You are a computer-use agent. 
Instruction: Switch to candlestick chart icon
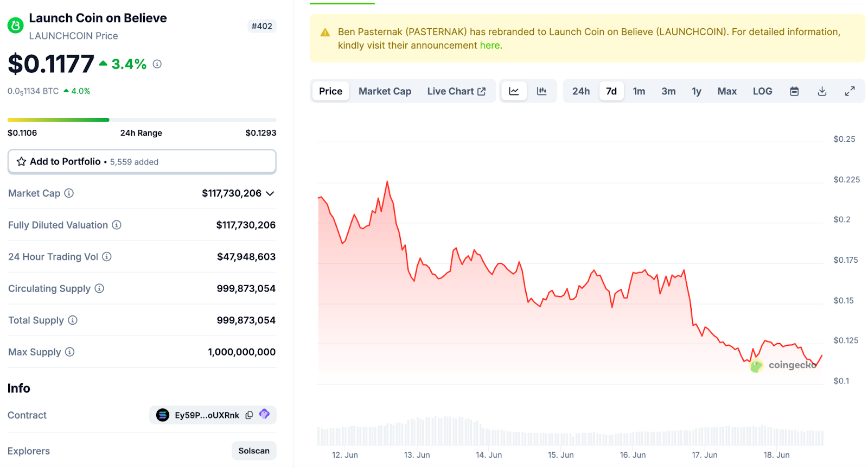point(541,91)
